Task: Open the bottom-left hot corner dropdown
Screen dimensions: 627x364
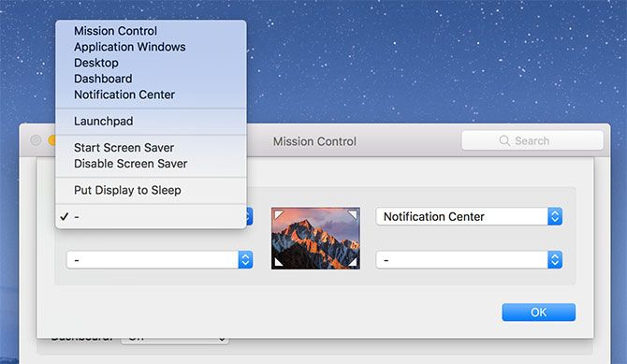Action: pos(159,260)
